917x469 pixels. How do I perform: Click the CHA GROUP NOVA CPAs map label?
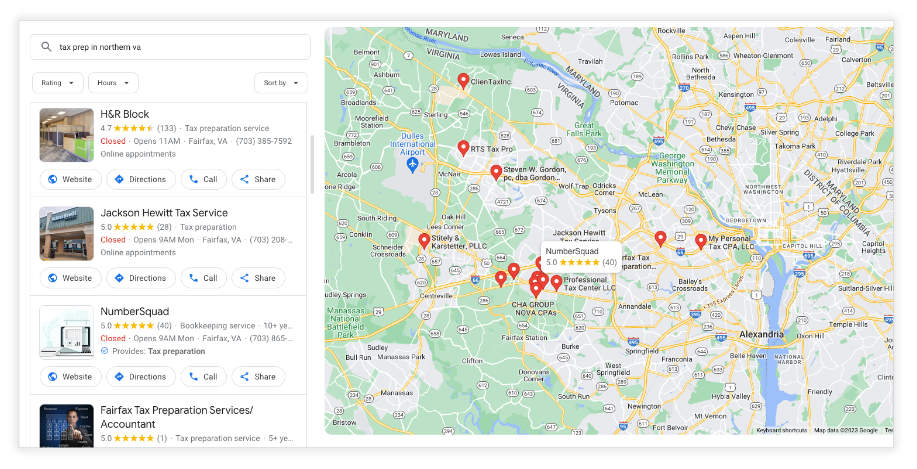[x=534, y=309]
